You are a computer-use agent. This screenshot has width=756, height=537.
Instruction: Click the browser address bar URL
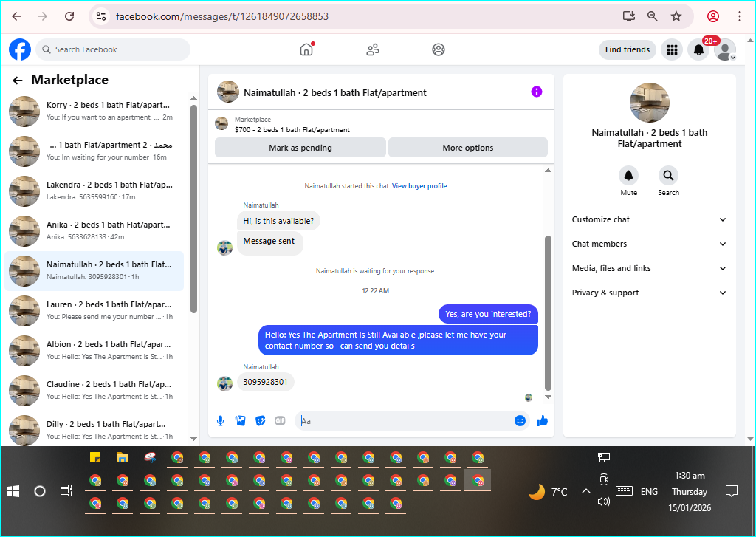221,16
